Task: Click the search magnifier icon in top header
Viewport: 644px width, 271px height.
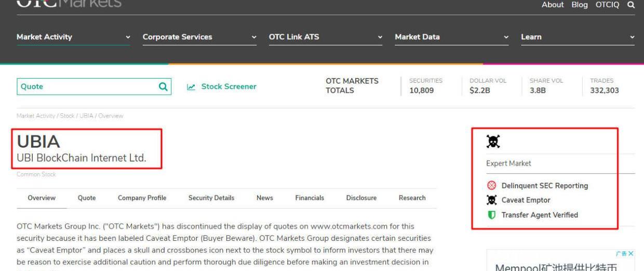Action: click(631, 5)
